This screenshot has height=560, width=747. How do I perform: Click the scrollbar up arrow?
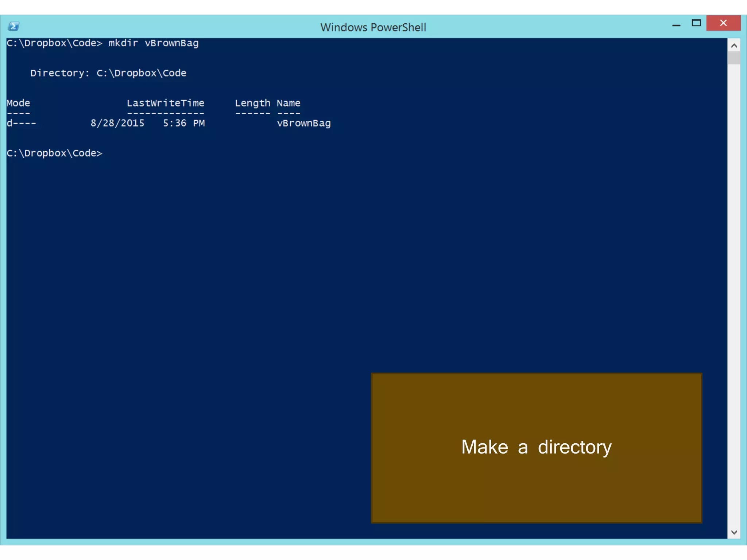(734, 46)
